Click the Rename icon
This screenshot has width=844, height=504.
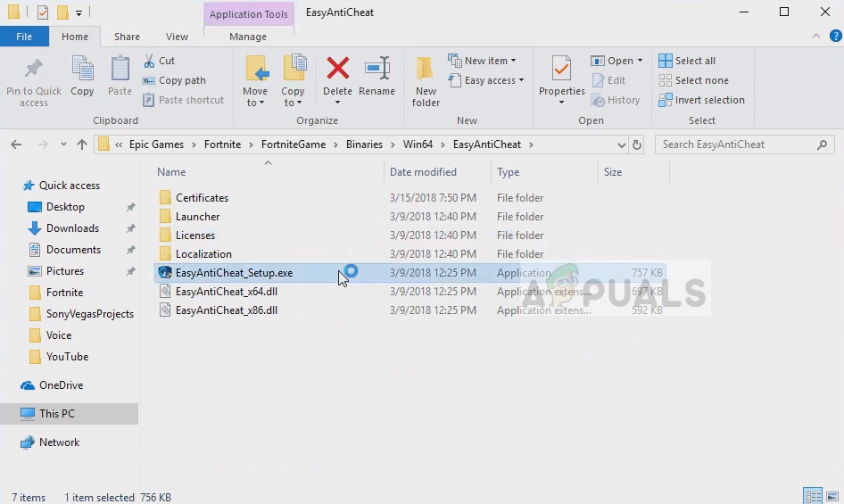(x=376, y=69)
